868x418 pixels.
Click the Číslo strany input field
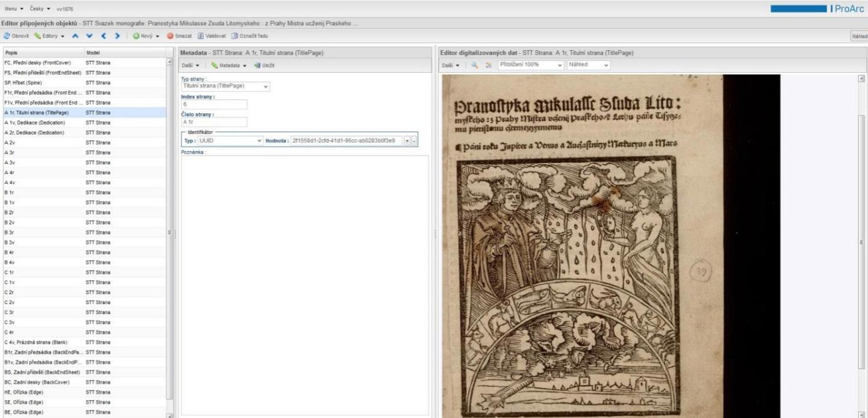(x=214, y=122)
